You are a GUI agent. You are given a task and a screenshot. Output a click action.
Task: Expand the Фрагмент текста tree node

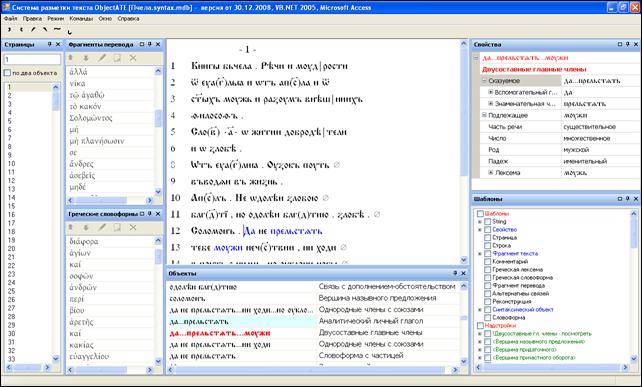pyautogui.click(x=480, y=254)
